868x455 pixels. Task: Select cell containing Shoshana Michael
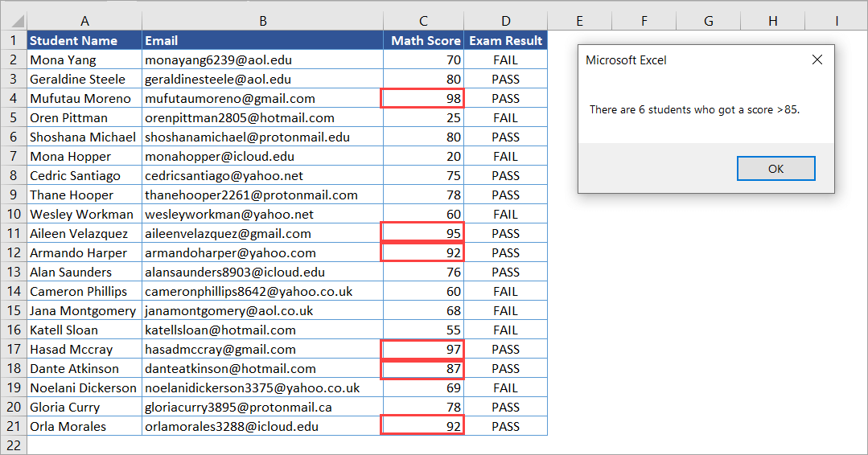point(84,137)
